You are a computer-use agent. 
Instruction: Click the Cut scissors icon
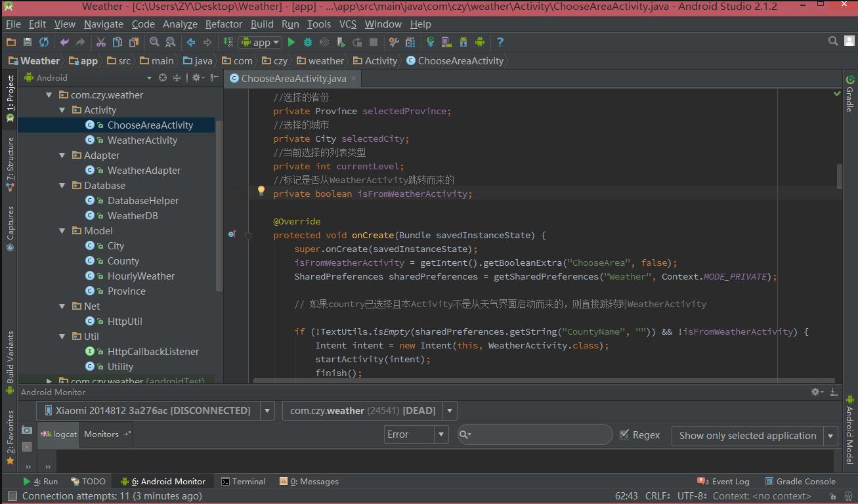100,42
